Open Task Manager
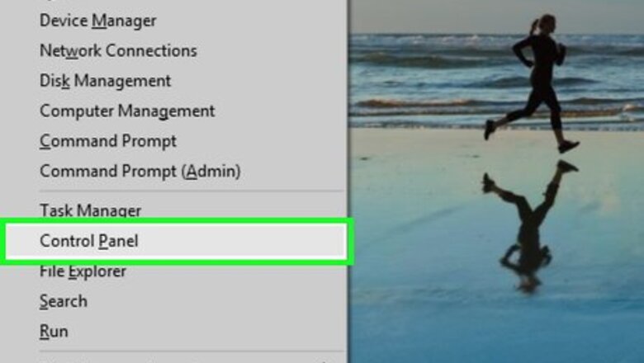Image resolution: width=644 pixels, height=363 pixels. click(x=90, y=211)
